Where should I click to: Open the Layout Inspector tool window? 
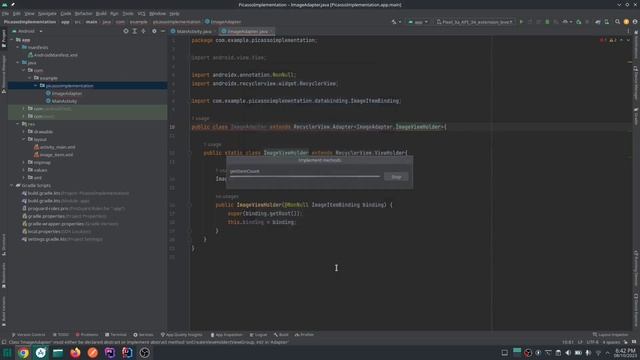pos(611,335)
